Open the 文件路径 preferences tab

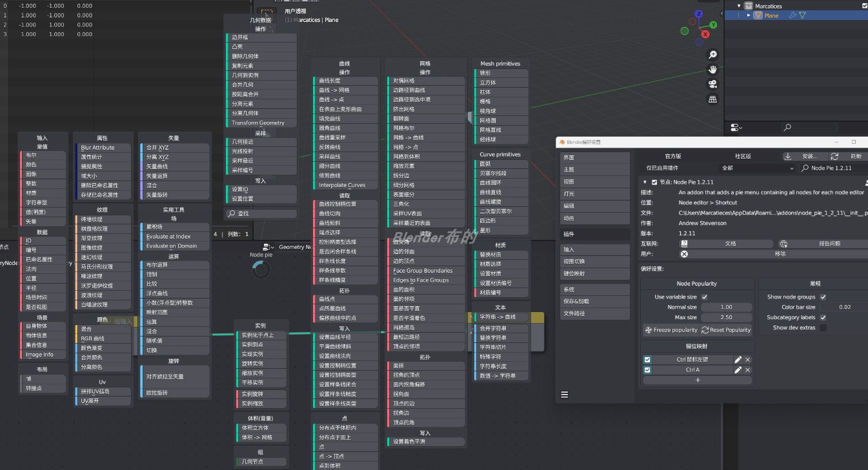click(595, 313)
